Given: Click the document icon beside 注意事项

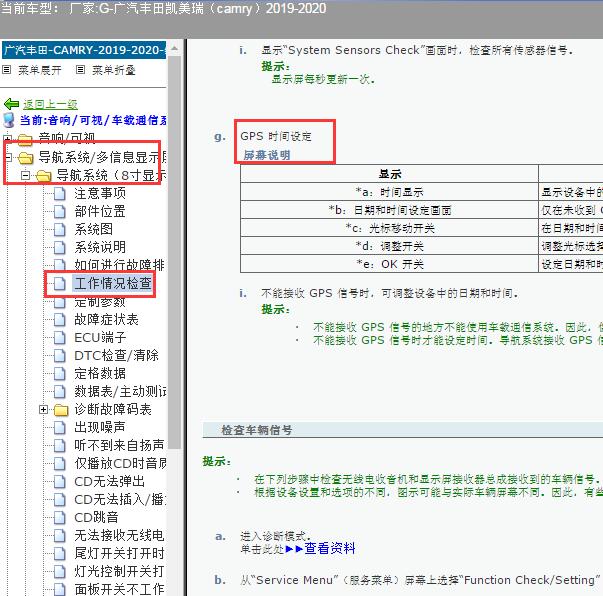Looking at the screenshot, I should [60, 193].
